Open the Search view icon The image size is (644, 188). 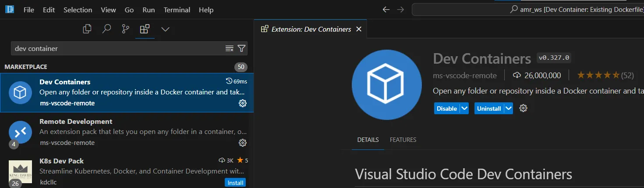[106, 29]
